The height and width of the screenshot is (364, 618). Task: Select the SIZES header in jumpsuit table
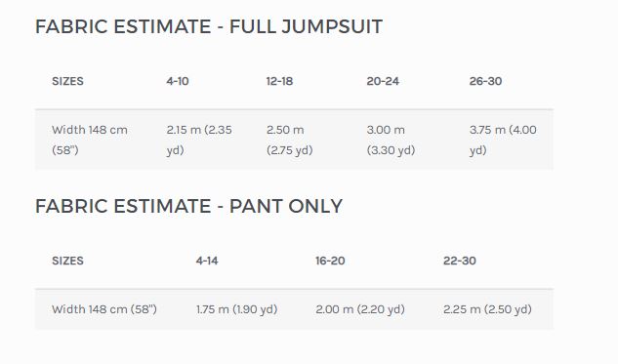click(x=67, y=81)
